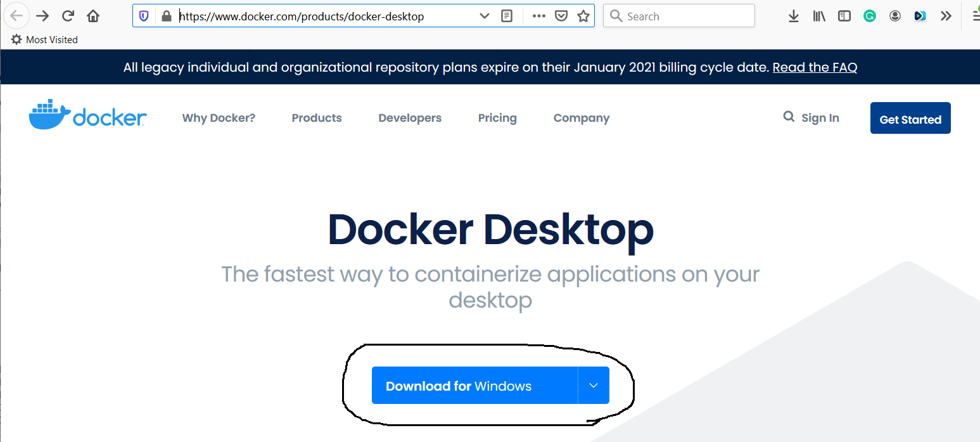This screenshot has width=980, height=442.
Task: Open the browser home page
Action: point(93,16)
